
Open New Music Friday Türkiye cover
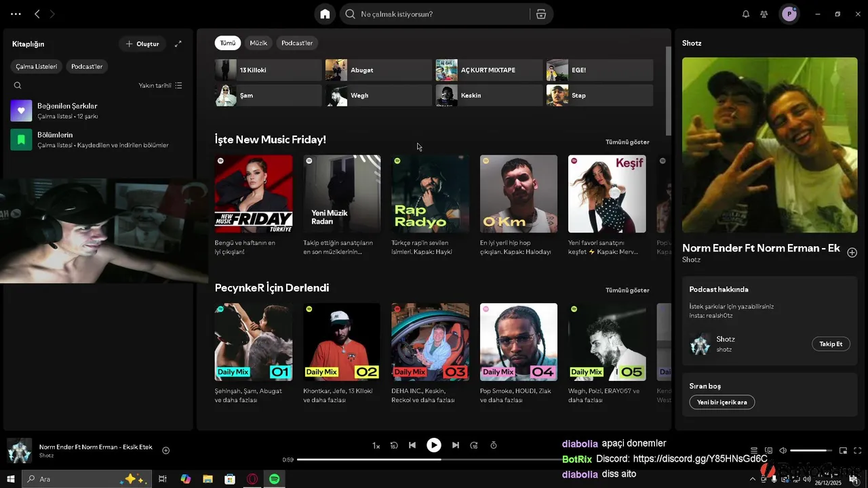pos(254,194)
